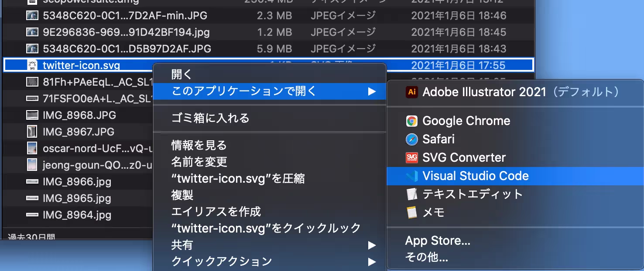
Task: Select the twitter-icon.svg file name
Action: pyautogui.click(x=81, y=66)
